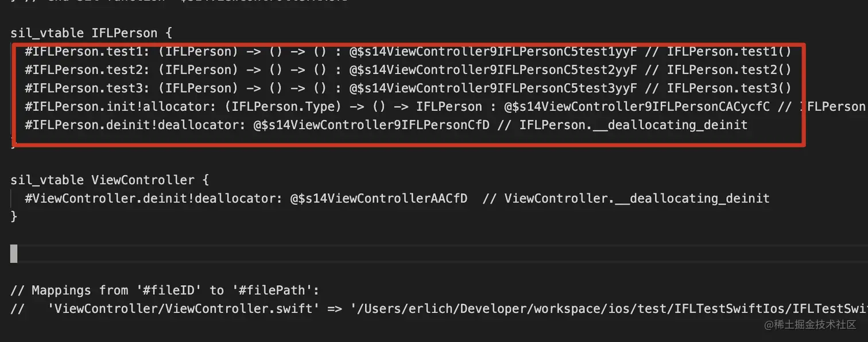
Task: Click the #ViewController.deinit!deallocator entry
Action: pos(397,199)
